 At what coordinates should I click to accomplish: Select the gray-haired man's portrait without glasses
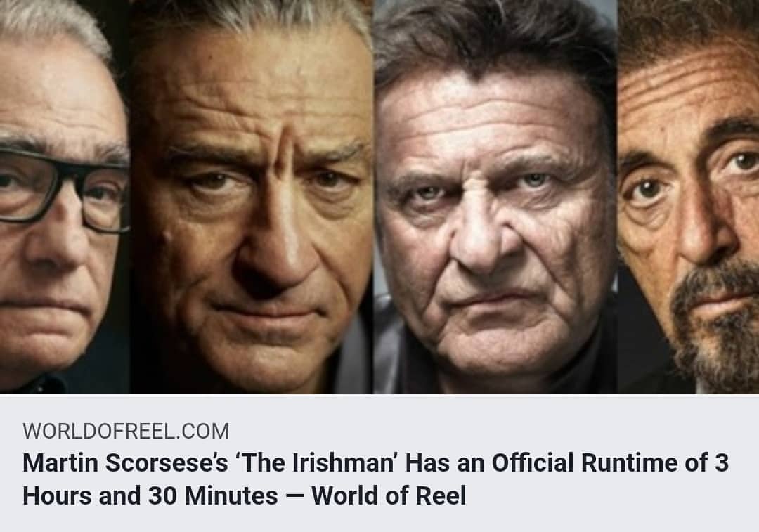pos(252,197)
